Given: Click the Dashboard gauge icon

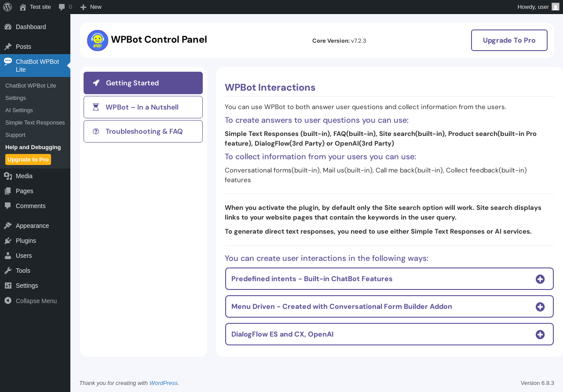Looking at the screenshot, I should tap(8, 27).
